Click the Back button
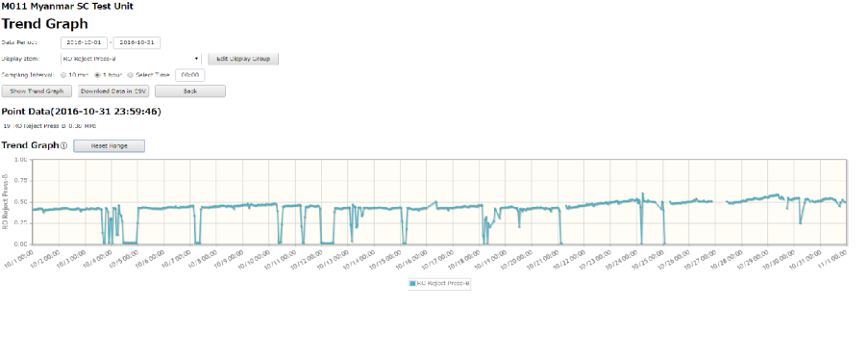 coord(190,90)
